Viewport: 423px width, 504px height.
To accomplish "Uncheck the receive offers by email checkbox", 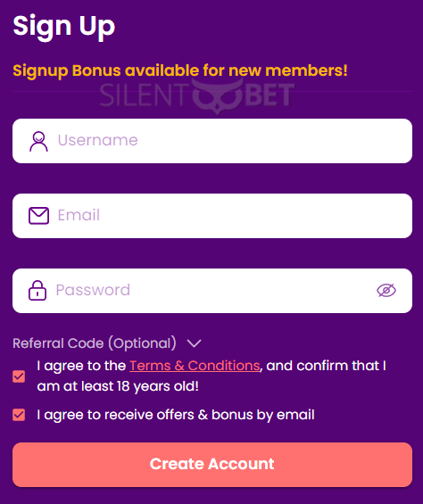I will pos(19,415).
